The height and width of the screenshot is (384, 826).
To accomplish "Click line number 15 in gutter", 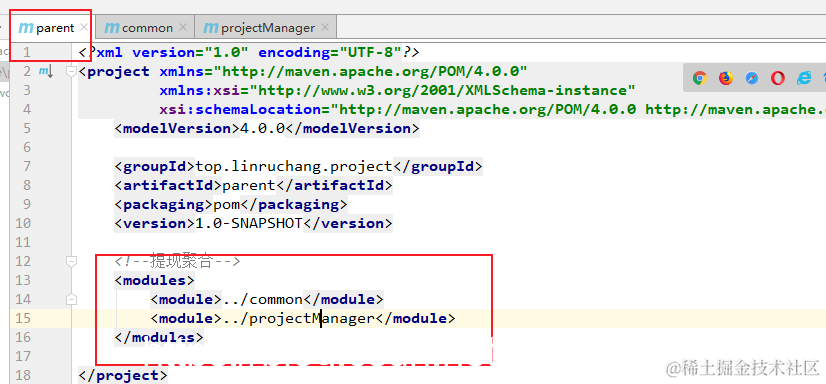I will pos(23,318).
